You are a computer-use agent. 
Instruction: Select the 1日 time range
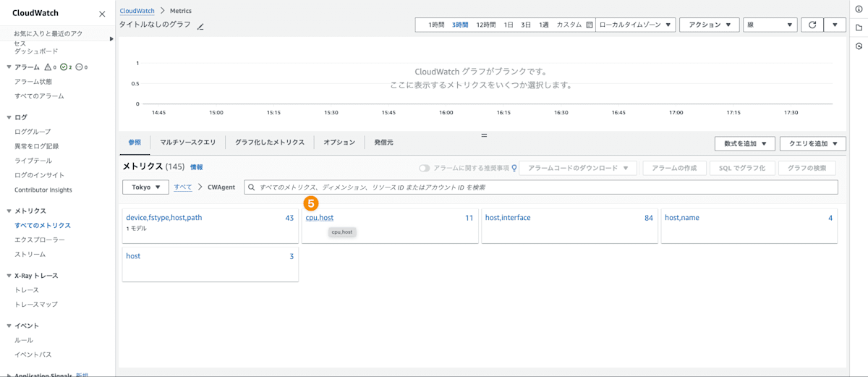[509, 25]
